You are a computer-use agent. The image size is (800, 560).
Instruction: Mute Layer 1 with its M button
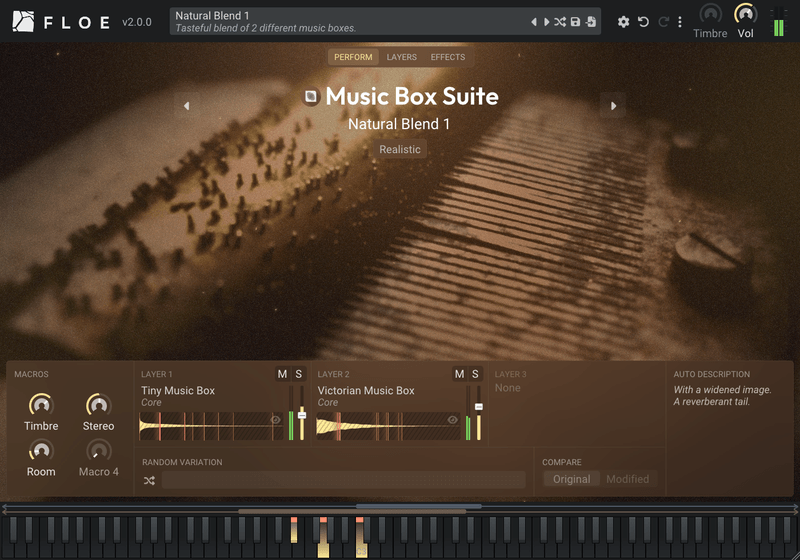[282, 374]
